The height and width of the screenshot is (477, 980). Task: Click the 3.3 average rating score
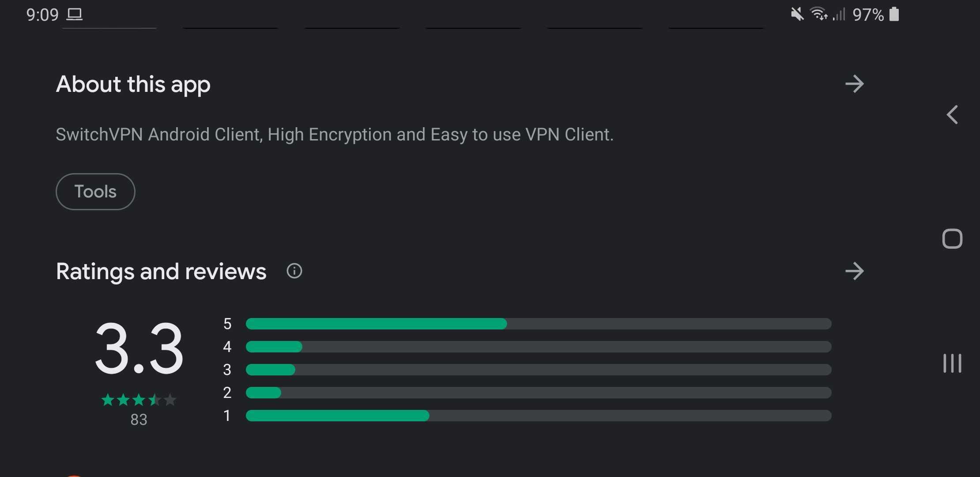pos(139,348)
